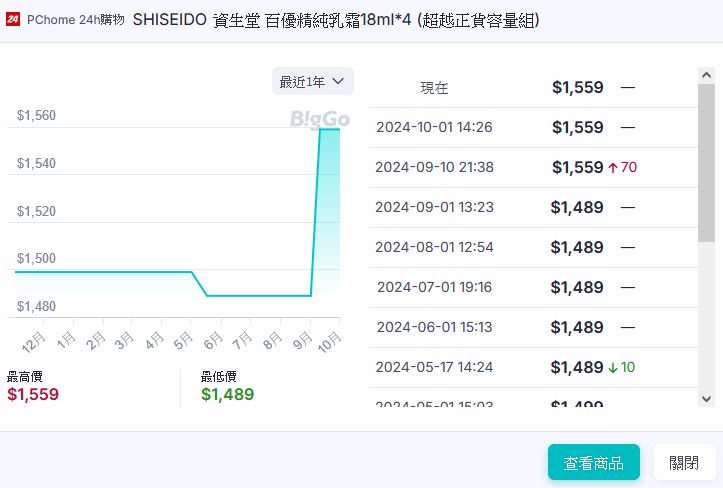Click the 現在 current price row
The image size is (723, 488).
click(x=530, y=88)
